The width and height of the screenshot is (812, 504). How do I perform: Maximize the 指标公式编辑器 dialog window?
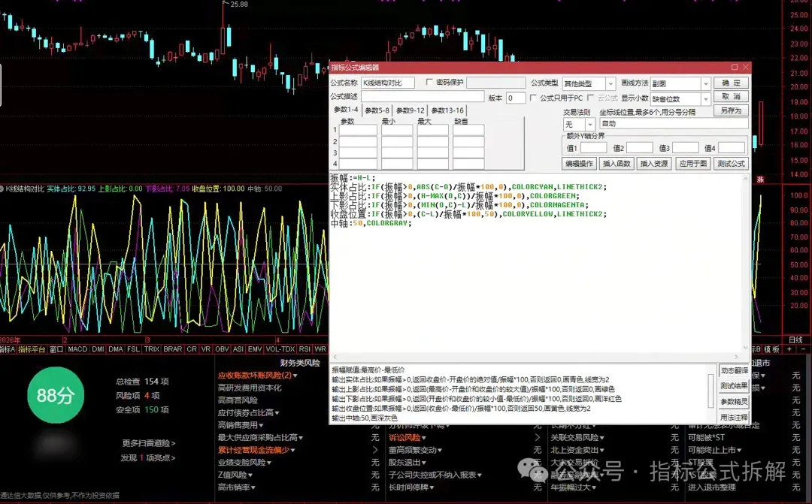735,68
